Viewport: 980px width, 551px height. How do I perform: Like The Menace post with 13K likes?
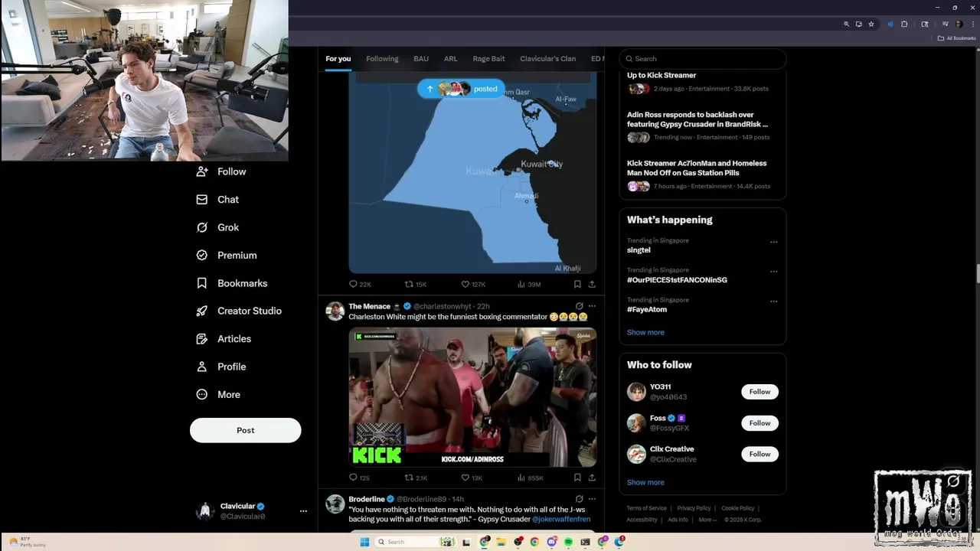point(472,478)
